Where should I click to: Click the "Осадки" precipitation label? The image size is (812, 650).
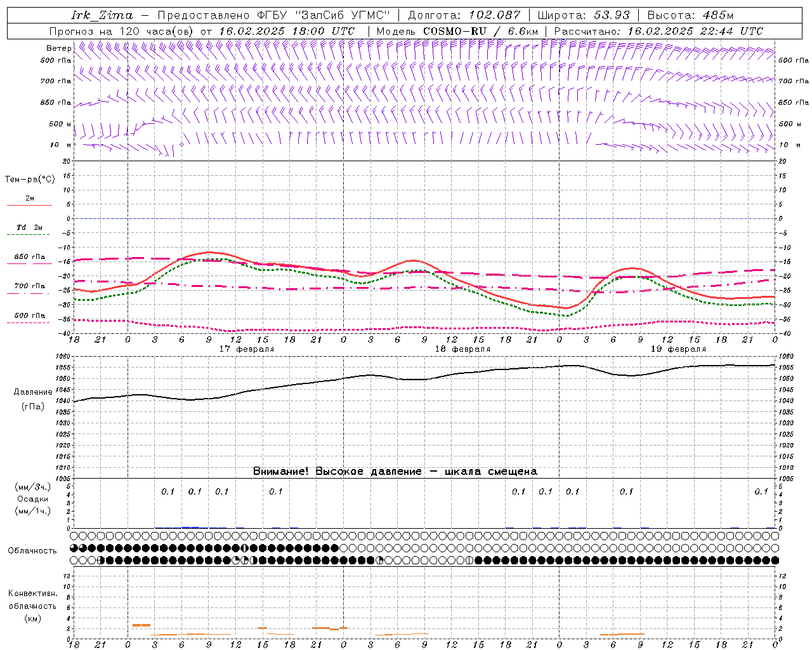(x=33, y=499)
